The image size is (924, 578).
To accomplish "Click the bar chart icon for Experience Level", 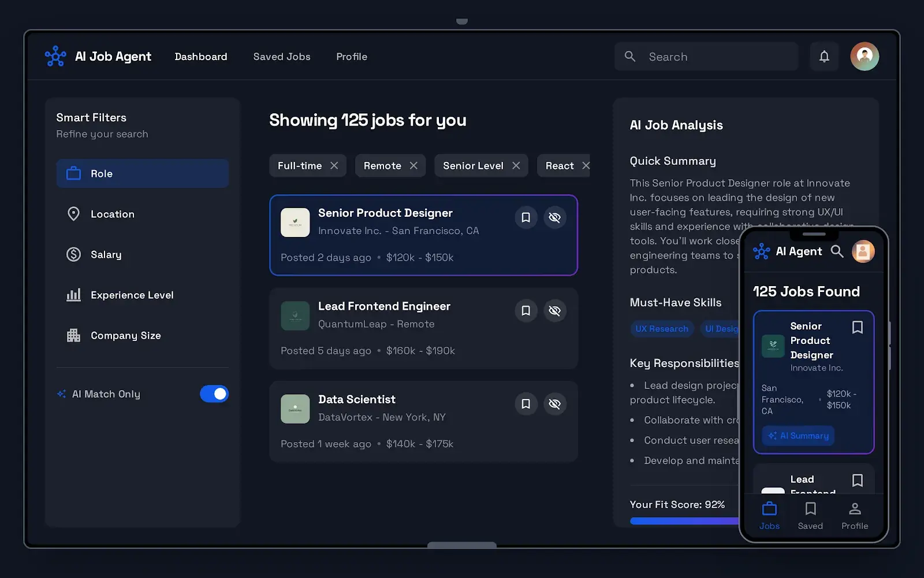I will pyautogui.click(x=73, y=295).
